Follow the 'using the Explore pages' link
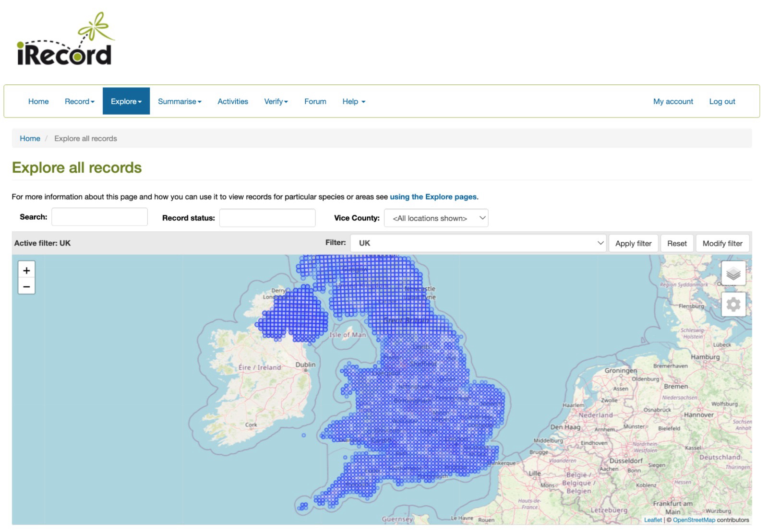The height and width of the screenshot is (532, 768). tap(433, 197)
